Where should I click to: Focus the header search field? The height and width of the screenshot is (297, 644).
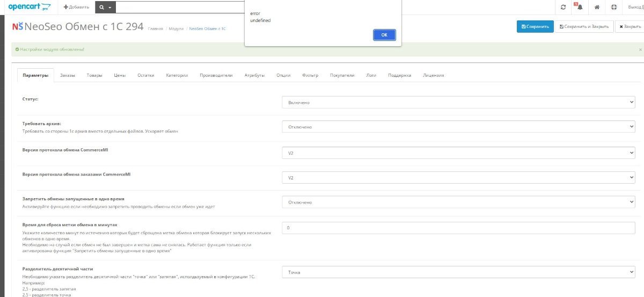tap(179, 7)
